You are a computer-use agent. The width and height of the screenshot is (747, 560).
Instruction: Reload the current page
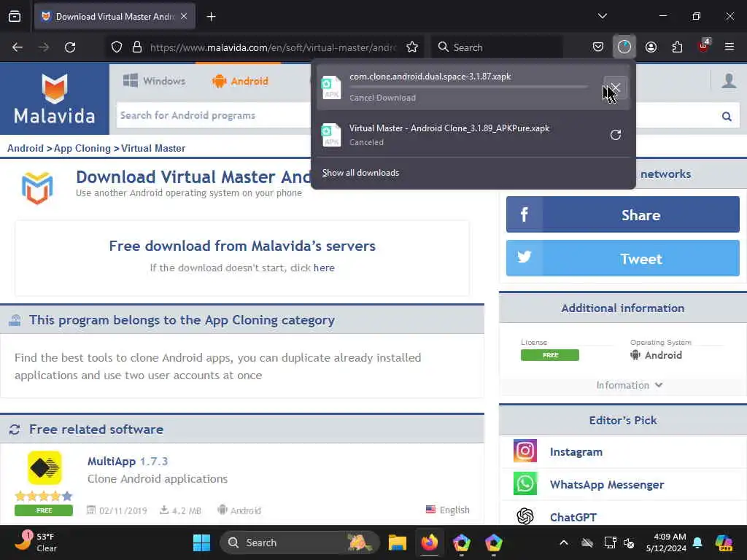70,47
